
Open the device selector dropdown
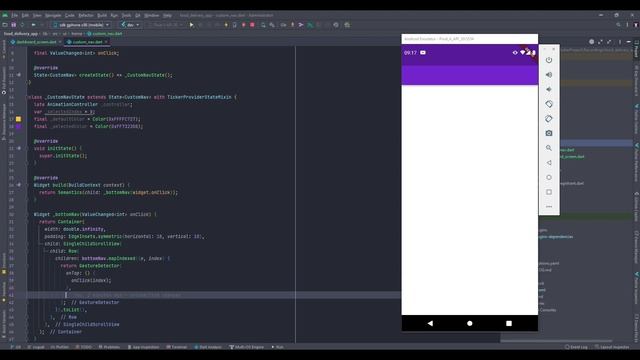(82, 25)
